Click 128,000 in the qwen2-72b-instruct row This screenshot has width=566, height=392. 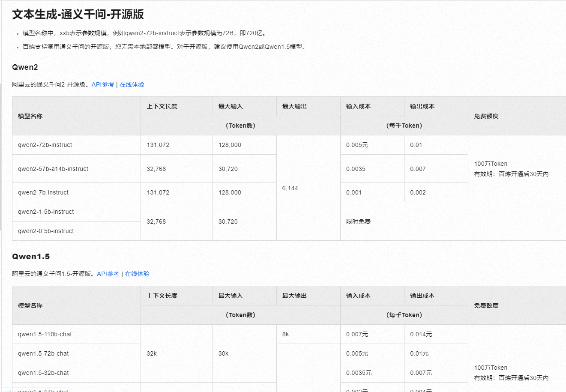point(230,145)
